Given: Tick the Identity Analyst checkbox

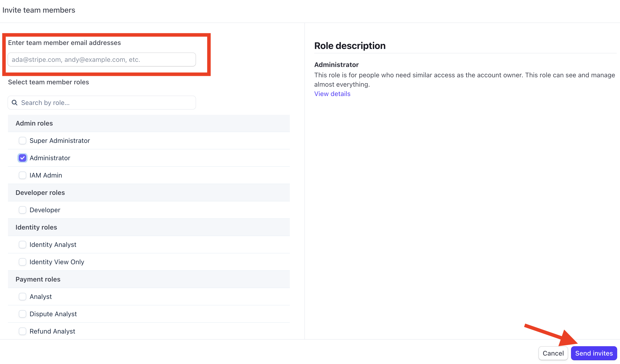Looking at the screenshot, I should pos(22,245).
